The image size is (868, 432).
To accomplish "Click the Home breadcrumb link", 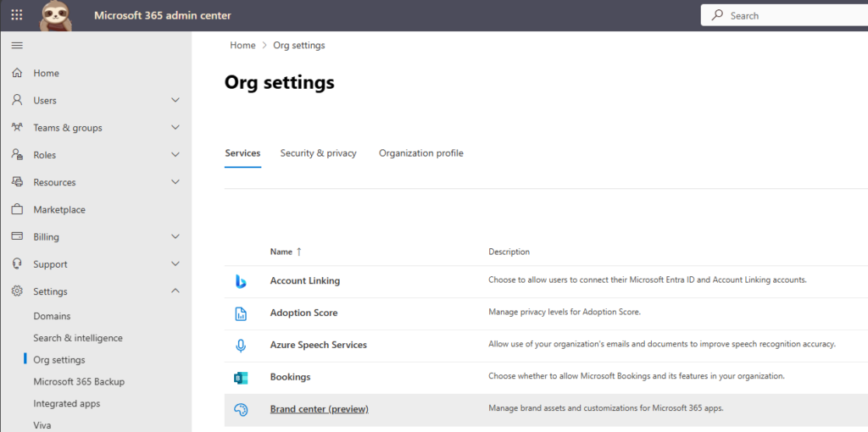I will tap(242, 46).
